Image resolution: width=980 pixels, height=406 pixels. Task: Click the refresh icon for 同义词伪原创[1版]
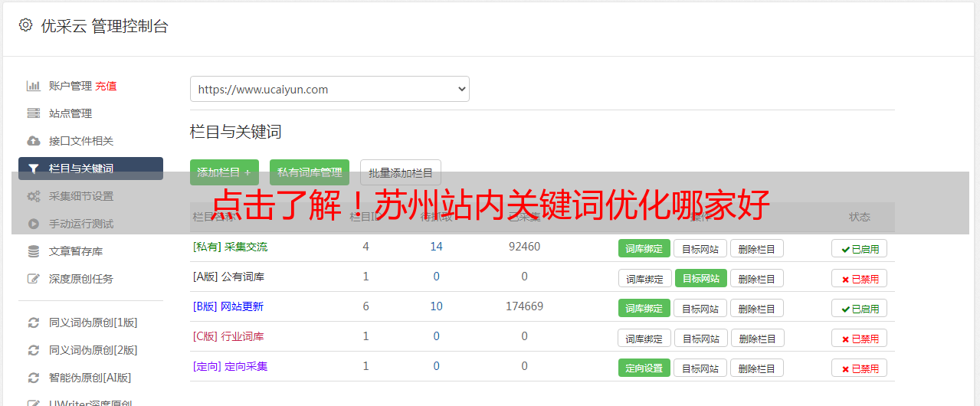point(33,323)
